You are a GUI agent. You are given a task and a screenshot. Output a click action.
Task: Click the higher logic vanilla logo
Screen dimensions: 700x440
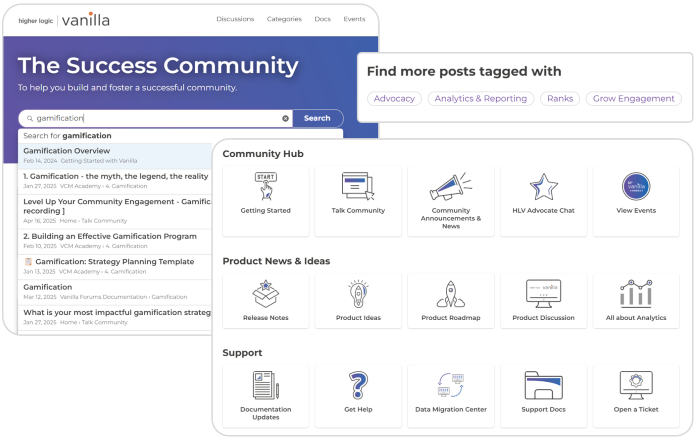pos(64,20)
